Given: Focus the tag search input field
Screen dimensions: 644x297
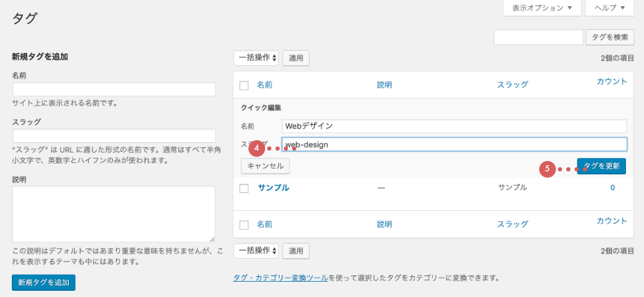Looking at the screenshot, I should [539, 37].
